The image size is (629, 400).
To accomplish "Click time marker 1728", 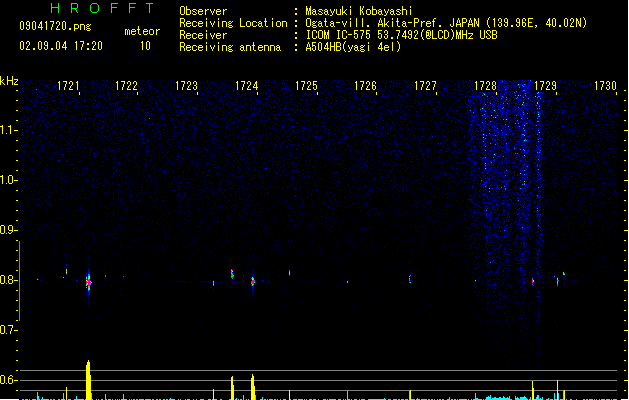I will [x=485, y=86].
